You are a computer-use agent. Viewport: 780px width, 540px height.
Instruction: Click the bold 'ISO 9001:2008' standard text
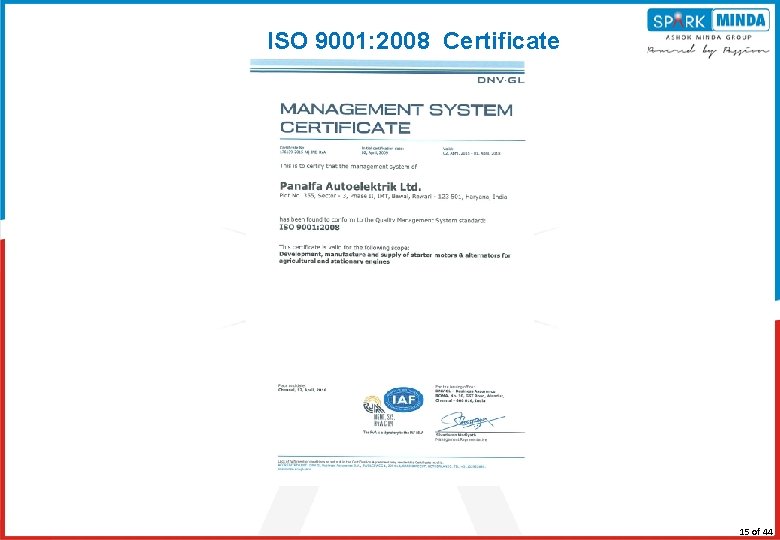coord(309,227)
